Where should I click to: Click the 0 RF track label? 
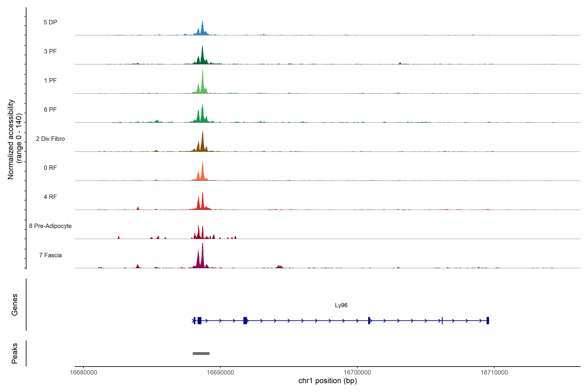(x=50, y=168)
